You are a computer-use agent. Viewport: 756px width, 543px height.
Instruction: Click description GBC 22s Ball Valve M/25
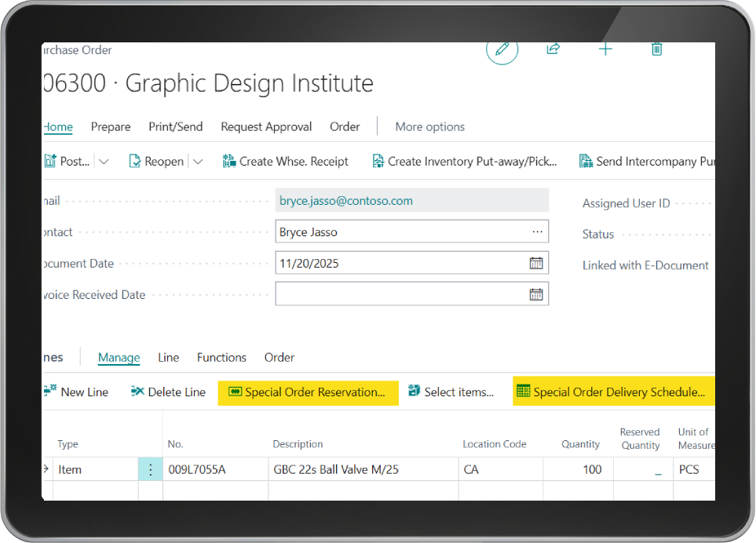pos(363,469)
